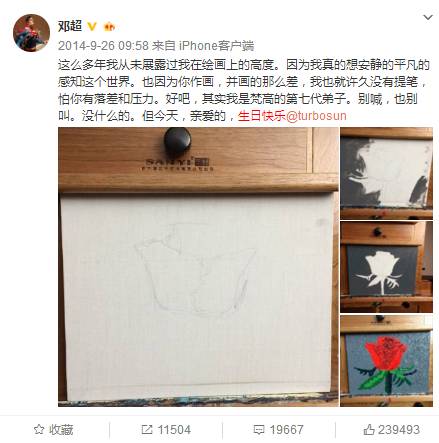439x443 pixels.
Task: Open the post options chevron menu
Action: tap(428, 17)
